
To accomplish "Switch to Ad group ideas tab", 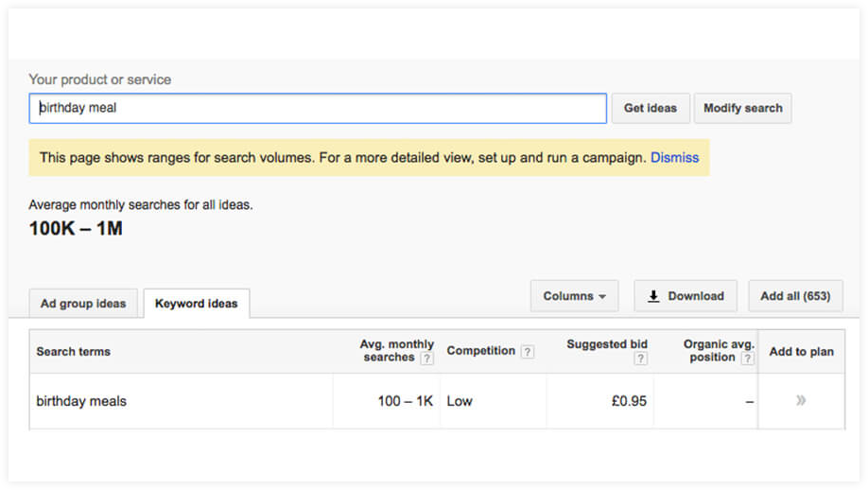I will [x=83, y=304].
